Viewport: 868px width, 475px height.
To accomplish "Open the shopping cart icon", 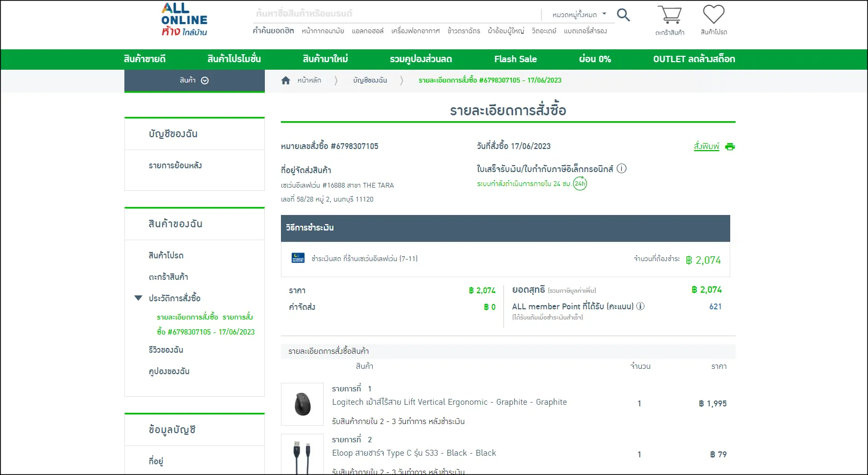I will click(x=670, y=15).
